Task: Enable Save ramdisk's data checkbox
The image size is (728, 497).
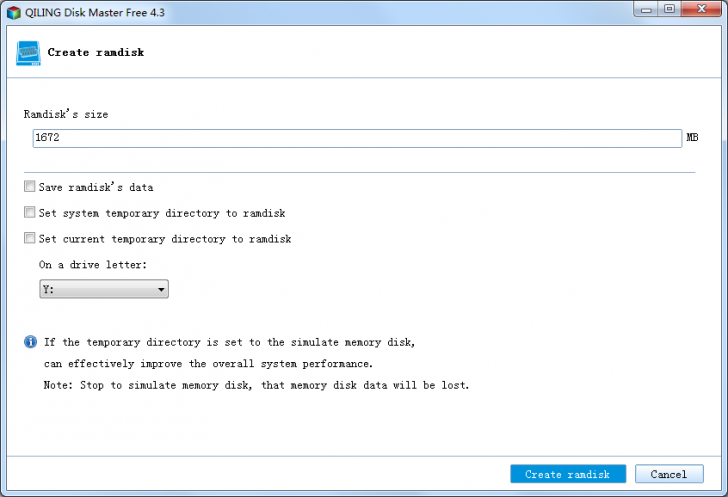Action: click(30, 186)
